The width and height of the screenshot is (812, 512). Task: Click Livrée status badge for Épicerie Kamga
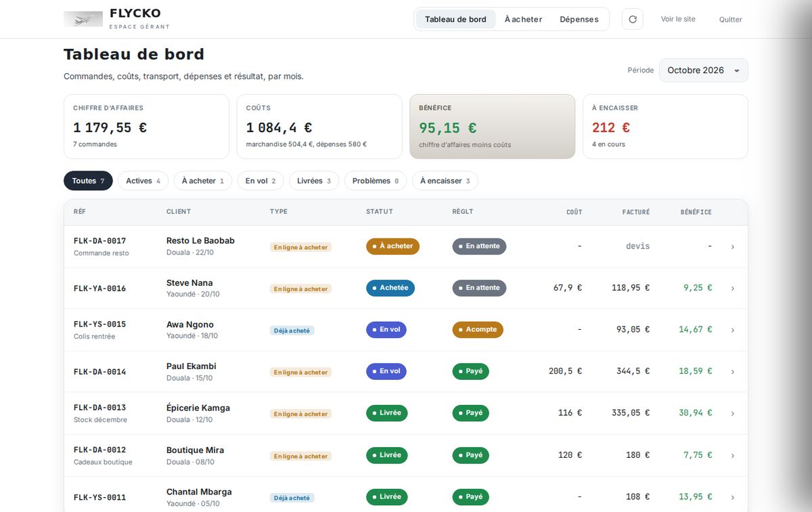click(x=387, y=413)
